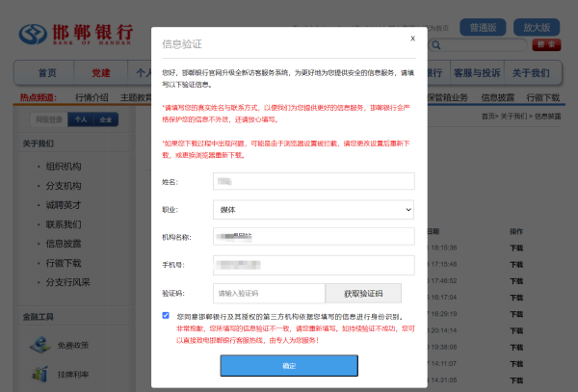Open 行徽下载 in the sidebar
The height and width of the screenshot is (392, 578).
pyautogui.click(x=64, y=263)
